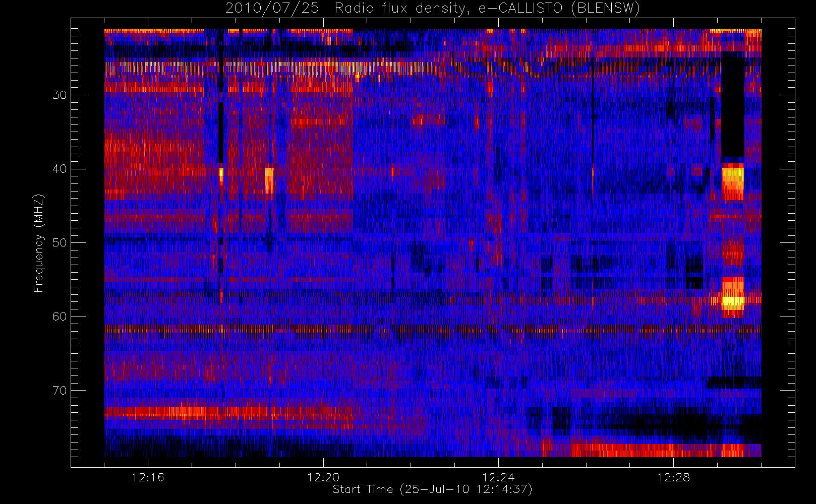Click the 30 MHz frequency tick label
The width and height of the screenshot is (816, 504).
pyautogui.click(x=60, y=95)
